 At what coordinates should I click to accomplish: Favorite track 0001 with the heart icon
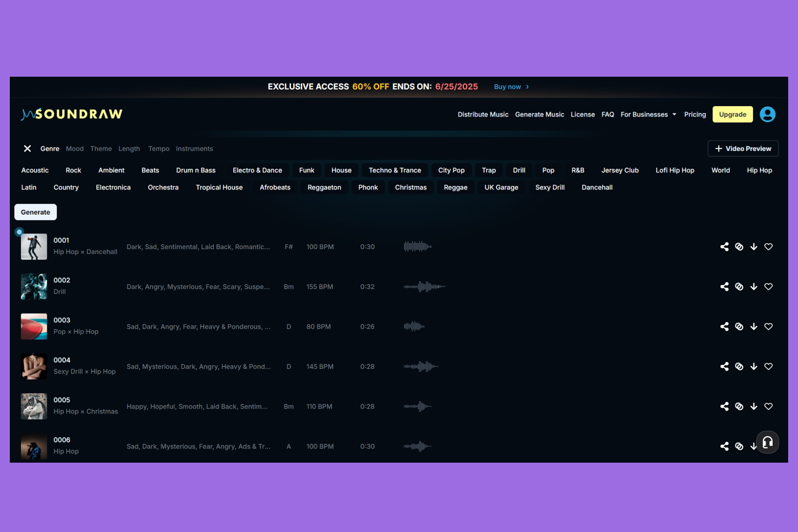[x=769, y=247]
